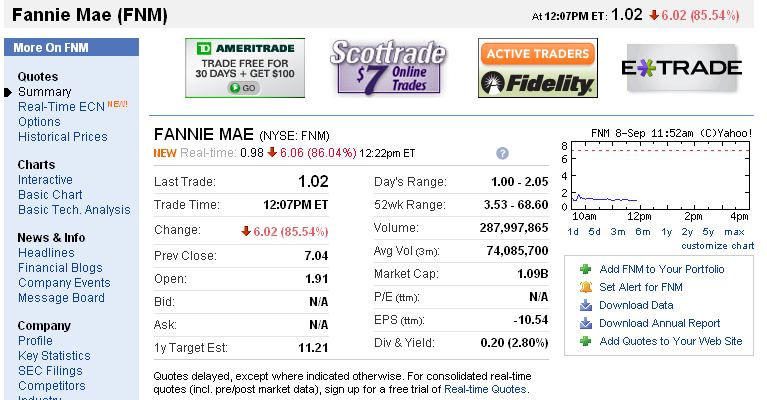Click the TD Ameritrade GO button icon

pos(244,88)
